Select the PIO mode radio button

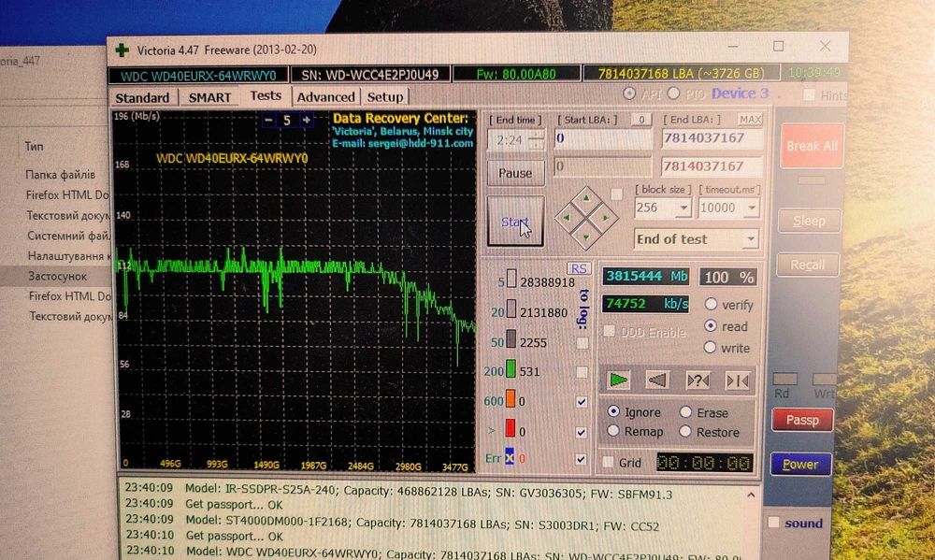[673, 93]
